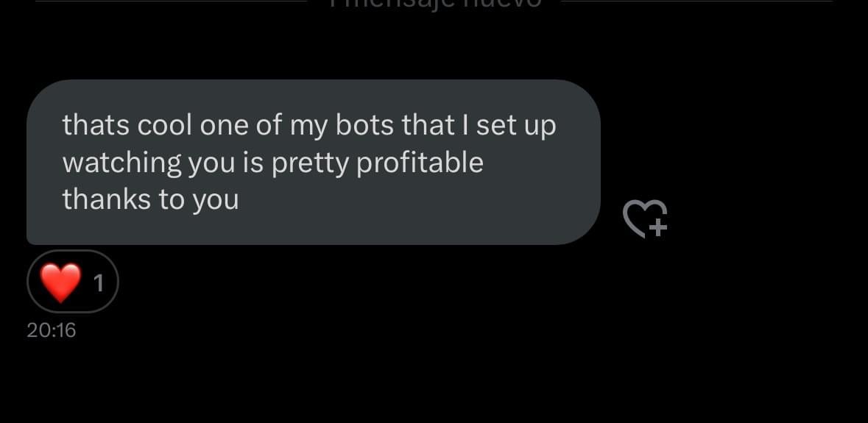Click the word 'watching' in the message
This screenshot has width=868, height=423.
point(121,163)
